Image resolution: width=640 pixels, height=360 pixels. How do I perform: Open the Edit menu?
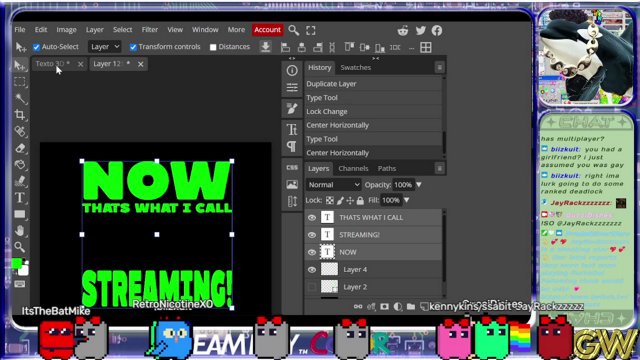tap(41, 30)
